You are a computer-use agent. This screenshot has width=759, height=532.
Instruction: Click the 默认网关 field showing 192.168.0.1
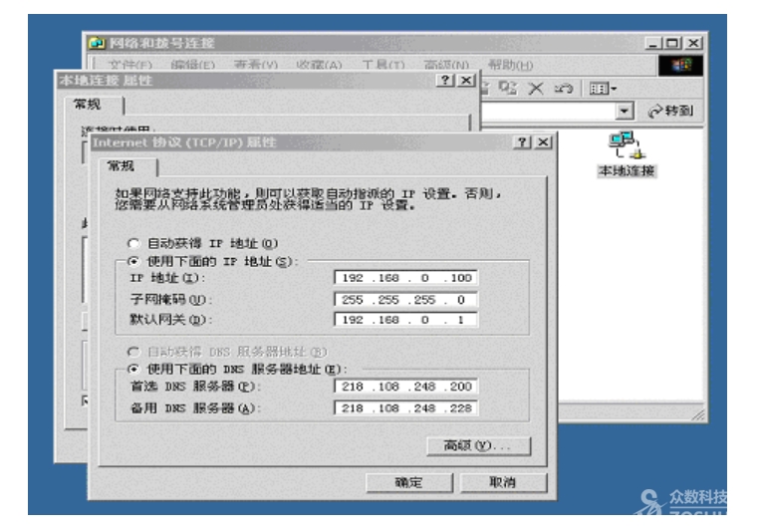pos(406,320)
